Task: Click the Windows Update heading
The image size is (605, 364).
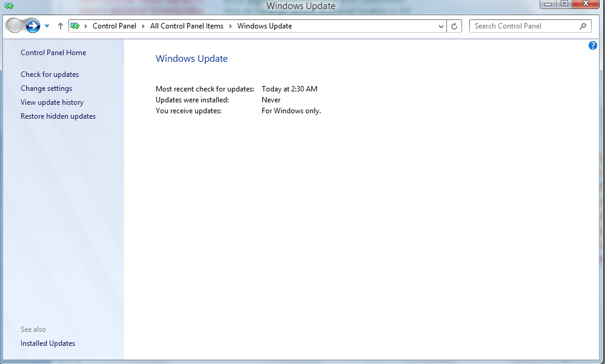Action: pos(191,58)
